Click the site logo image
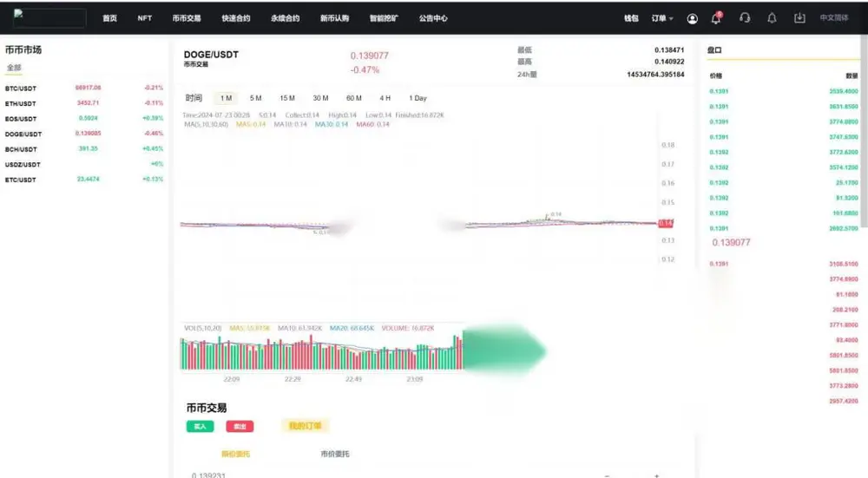Screen dimensions: 868x478 coord(49,17)
